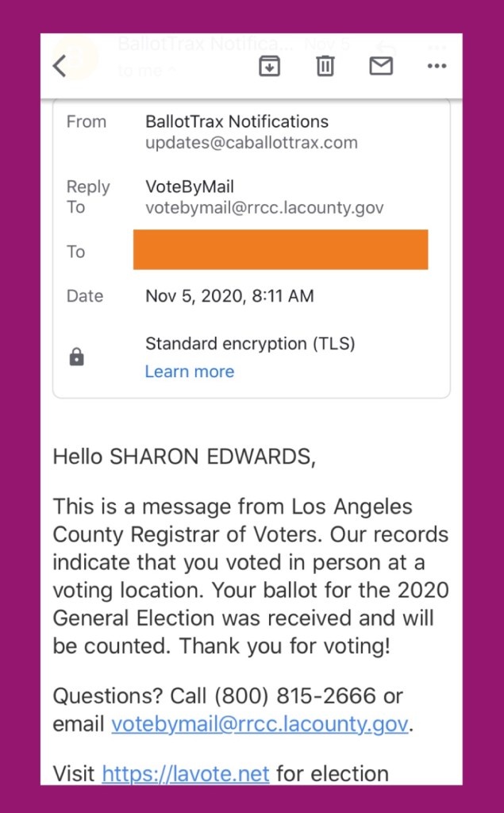This screenshot has height=813, width=504.
Task: Tap the "Standard encryption (TLS)" text
Action: click(x=250, y=344)
